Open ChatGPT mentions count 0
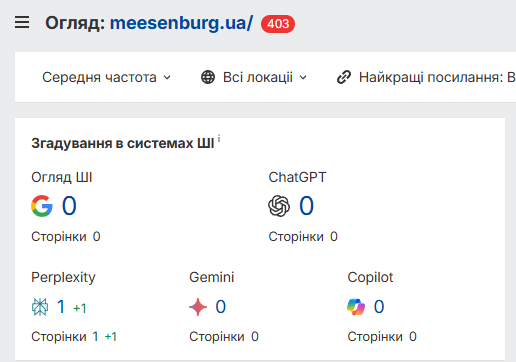 [x=306, y=206]
